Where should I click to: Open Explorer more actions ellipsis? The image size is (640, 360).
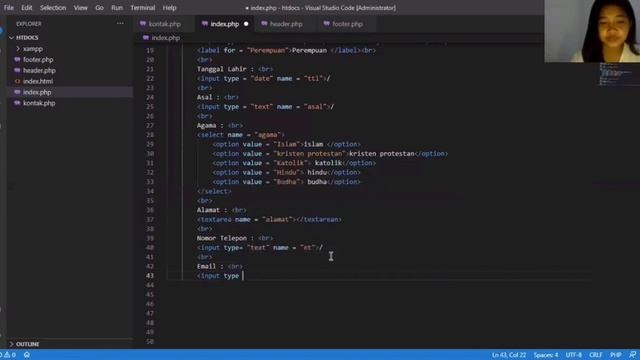[x=120, y=24]
